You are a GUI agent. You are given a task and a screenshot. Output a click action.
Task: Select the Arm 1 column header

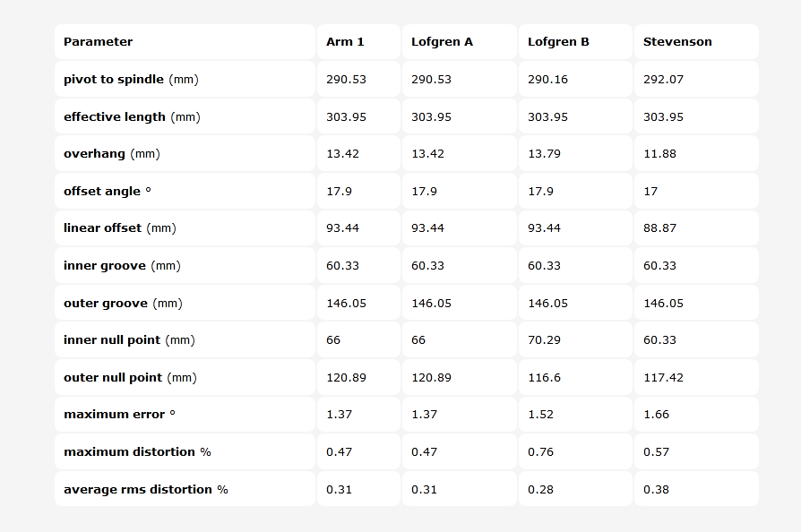click(345, 42)
